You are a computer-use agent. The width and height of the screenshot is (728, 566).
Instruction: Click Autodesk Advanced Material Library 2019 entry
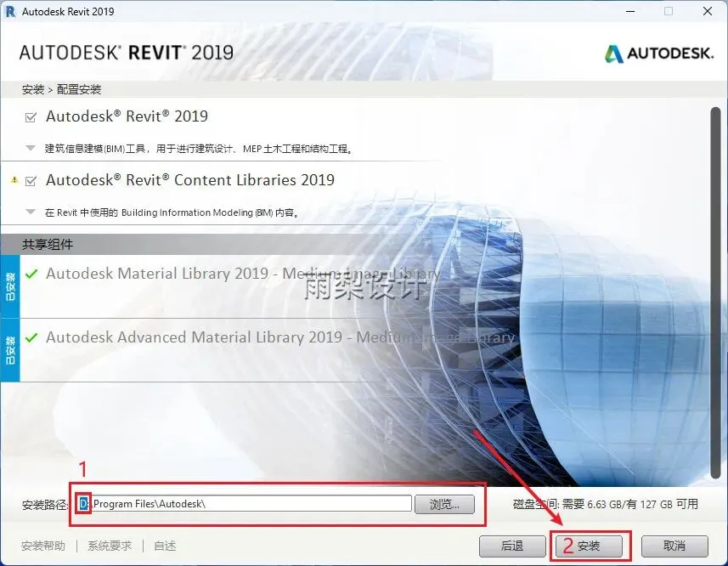pyautogui.click(x=280, y=337)
